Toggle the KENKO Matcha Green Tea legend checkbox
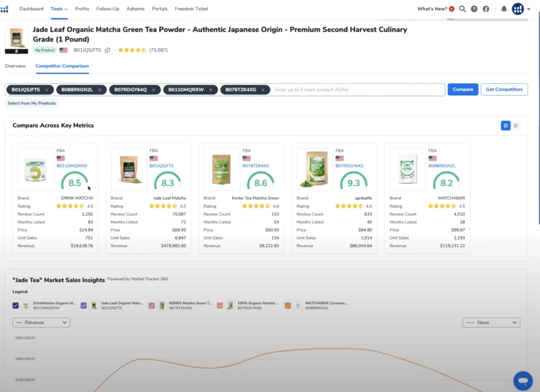This screenshot has width=540, height=392. tap(151, 305)
